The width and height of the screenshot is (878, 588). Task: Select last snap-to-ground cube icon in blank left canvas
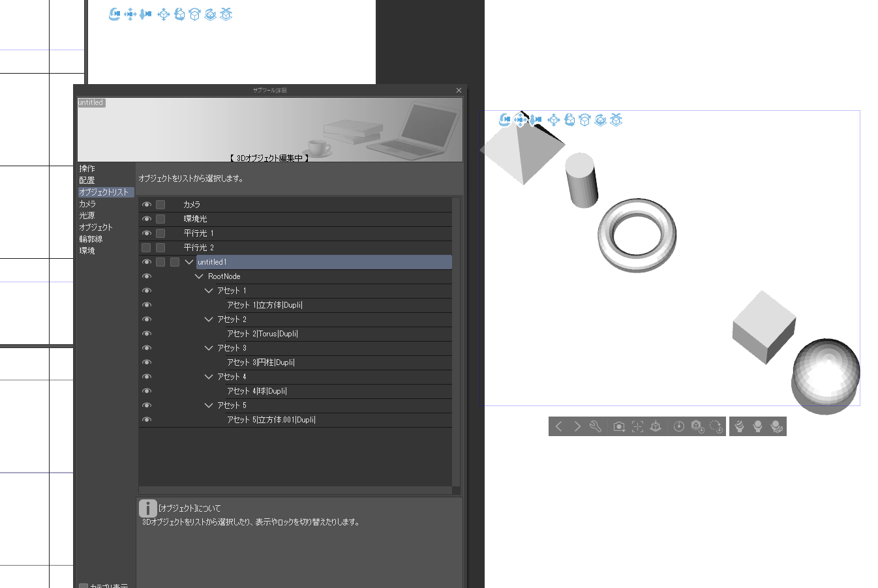click(x=226, y=14)
